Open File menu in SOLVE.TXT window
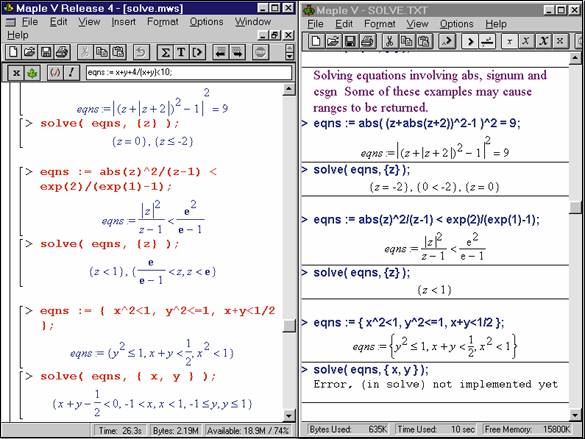 pos(315,24)
